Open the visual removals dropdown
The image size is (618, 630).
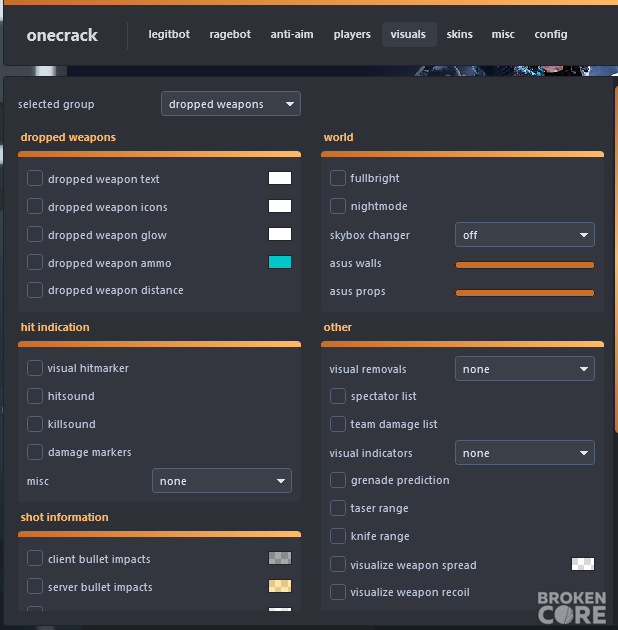(x=524, y=368)
